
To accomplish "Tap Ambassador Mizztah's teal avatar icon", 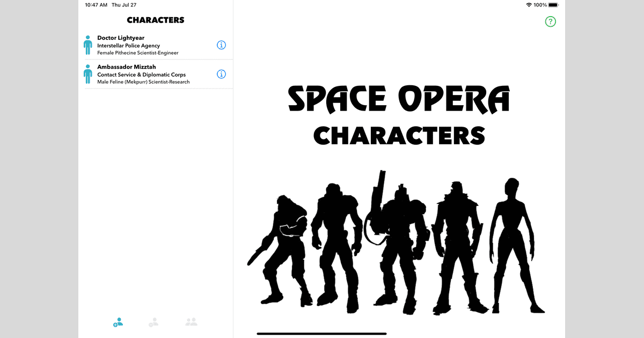I will [x=87, y=74].
